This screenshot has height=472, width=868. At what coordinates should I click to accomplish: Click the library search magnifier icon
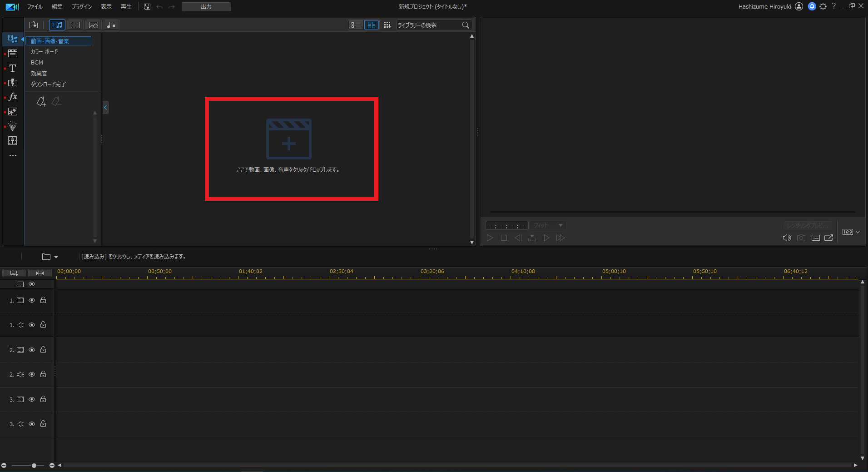click(x=466, y=25)
